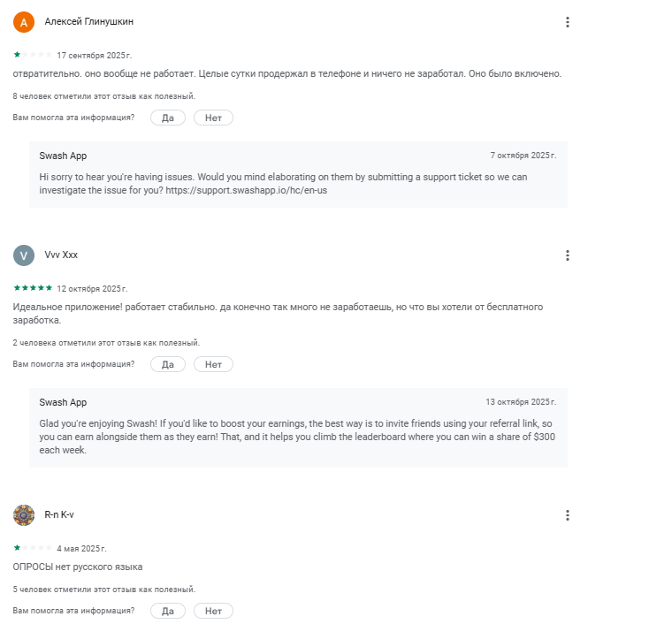Click Алексей Глинушкин's orange avatar

pyautogui.click(x=24, y=22)
